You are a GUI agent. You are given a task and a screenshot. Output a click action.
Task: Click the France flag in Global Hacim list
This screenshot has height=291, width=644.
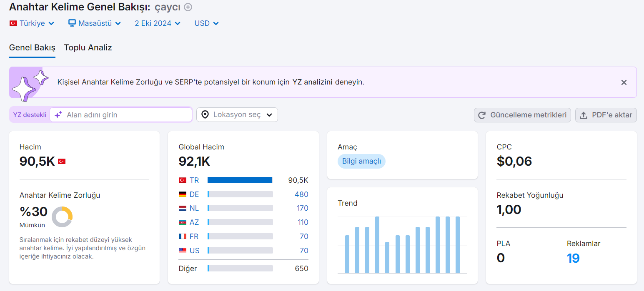coord(182,236)
